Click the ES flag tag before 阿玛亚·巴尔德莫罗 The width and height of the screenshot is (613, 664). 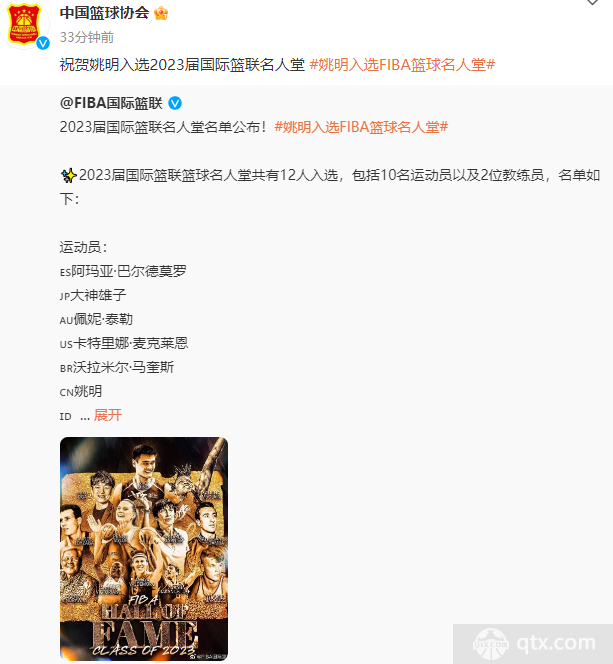pyautogui.click(x=65, y=273)
